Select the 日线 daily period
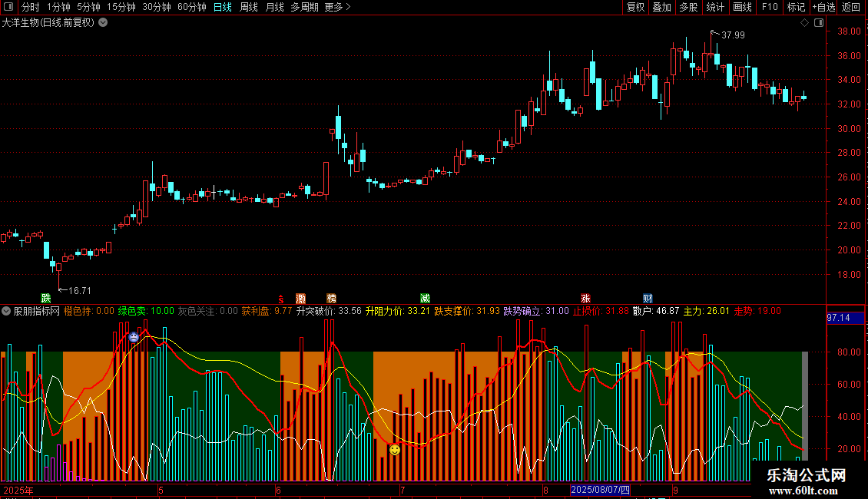 click(x=223, y=7)
